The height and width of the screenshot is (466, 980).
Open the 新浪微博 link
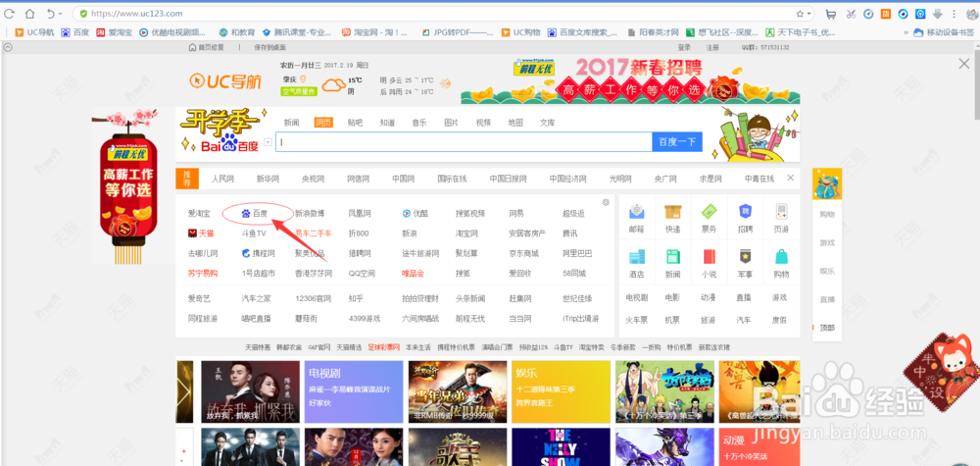(x=310, y=213)
